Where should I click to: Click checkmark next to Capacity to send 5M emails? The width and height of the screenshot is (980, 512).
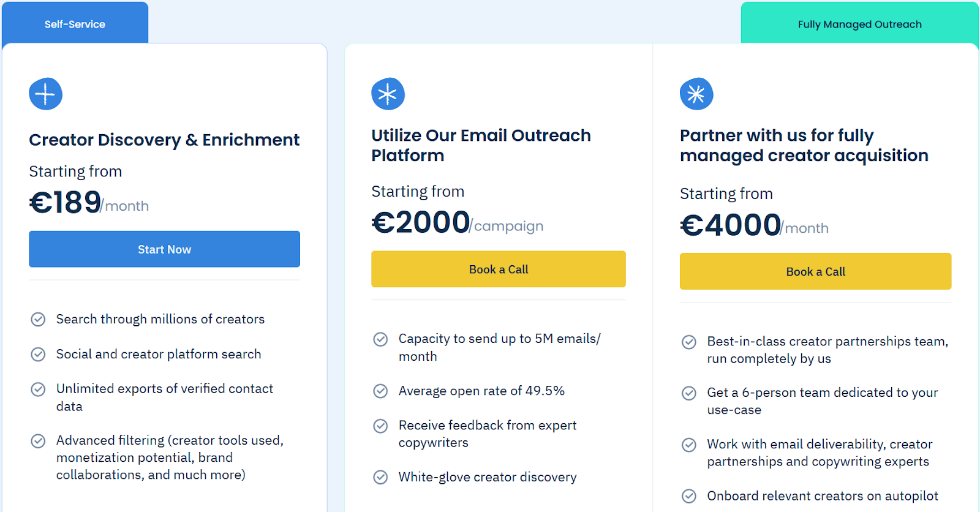tap(380, 339)
